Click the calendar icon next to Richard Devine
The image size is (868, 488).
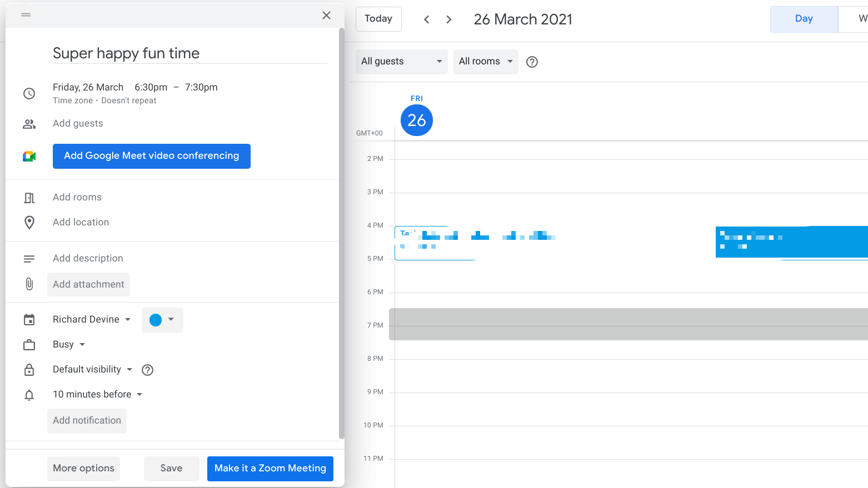(29, 320)
